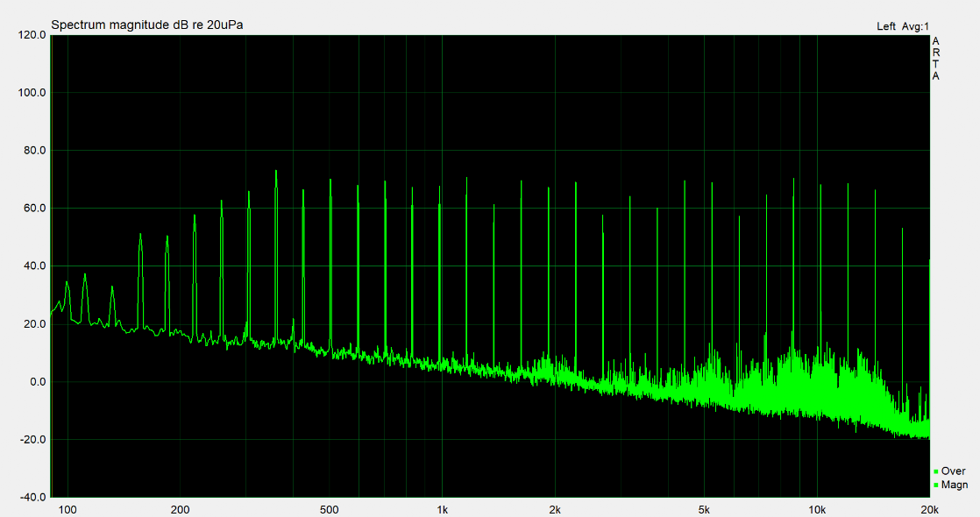This screenshot has height=517, width=980.
Task: Select the -40.0 y-axis bottom label
Action: (32, 497)
